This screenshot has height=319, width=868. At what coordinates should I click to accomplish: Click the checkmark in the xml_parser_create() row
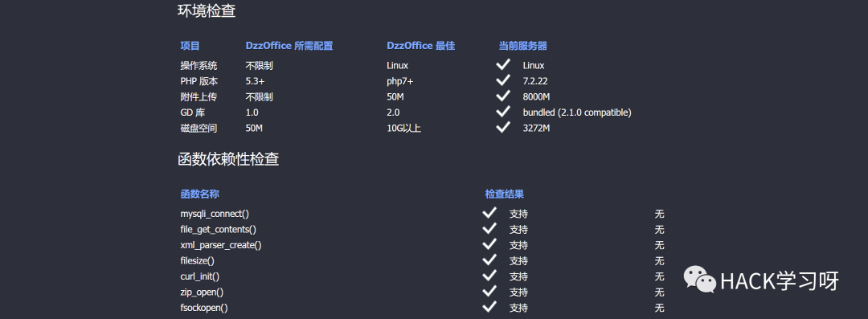coord(489,244)
